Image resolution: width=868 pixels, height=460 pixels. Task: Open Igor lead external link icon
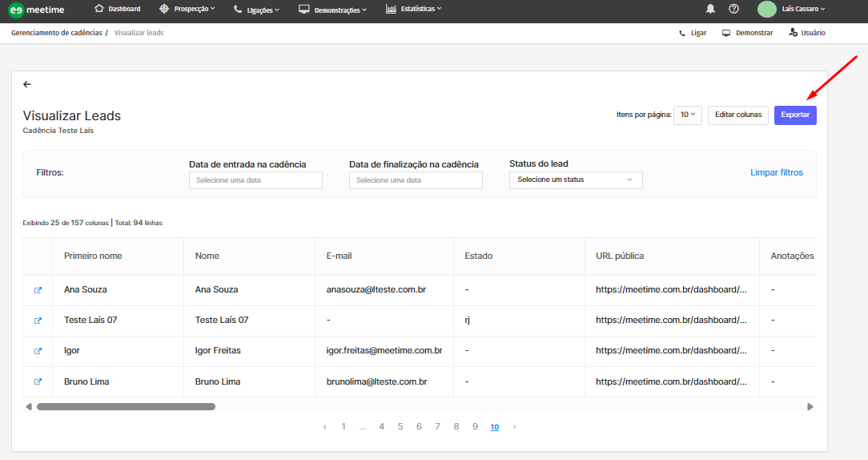pyautogui.click(x=38, y=351)
